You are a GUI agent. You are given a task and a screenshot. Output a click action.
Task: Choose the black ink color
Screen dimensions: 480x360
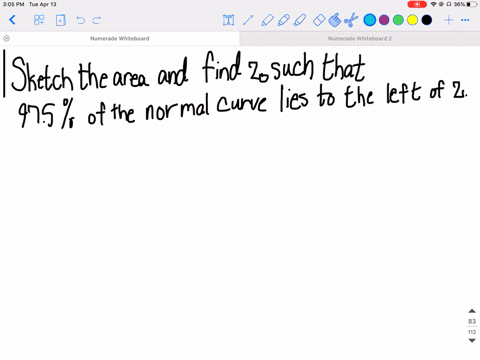(427, 20)
